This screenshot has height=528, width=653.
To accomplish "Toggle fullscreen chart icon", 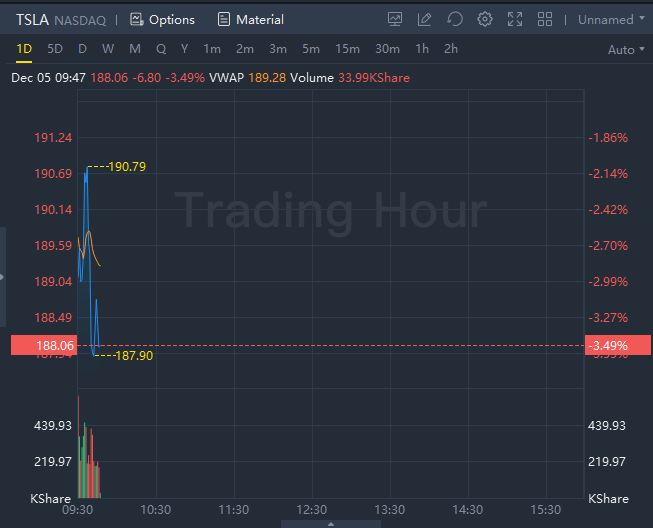I will 515,19.
